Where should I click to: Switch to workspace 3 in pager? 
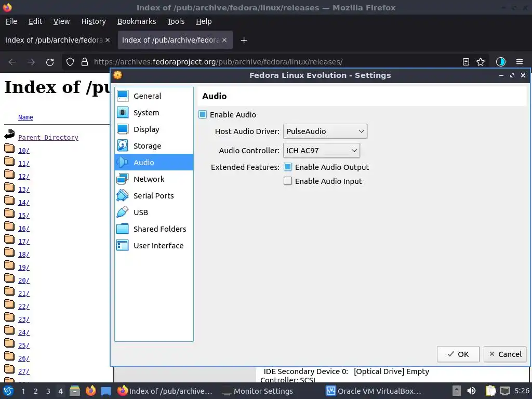pos(48,391)
